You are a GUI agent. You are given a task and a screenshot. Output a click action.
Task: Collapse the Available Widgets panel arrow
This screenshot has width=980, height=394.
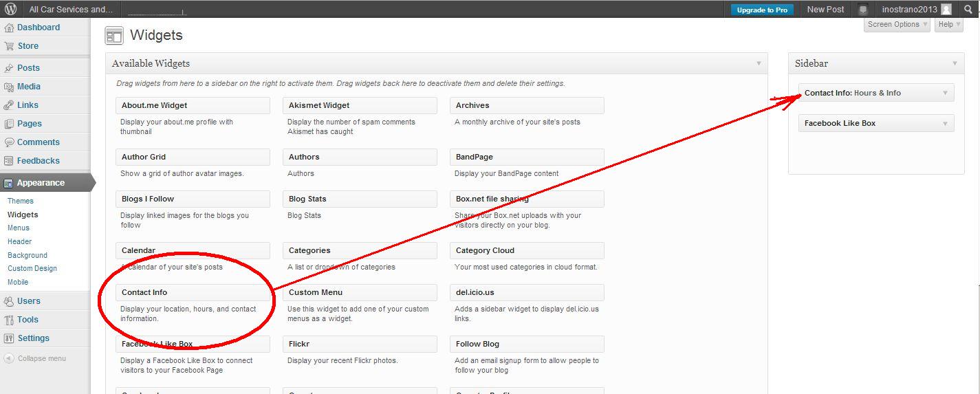coord(759,63)
